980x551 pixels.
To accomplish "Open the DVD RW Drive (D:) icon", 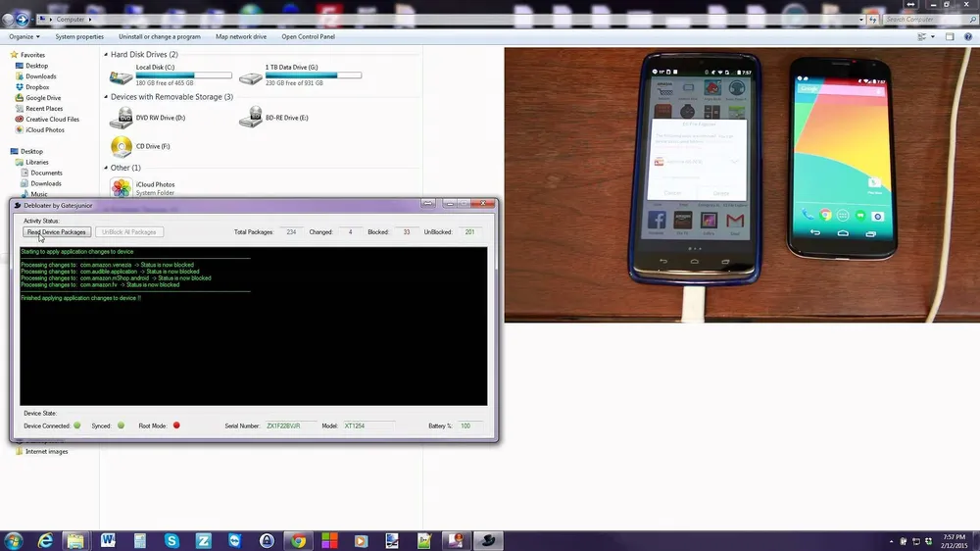I will coord(121,118).
